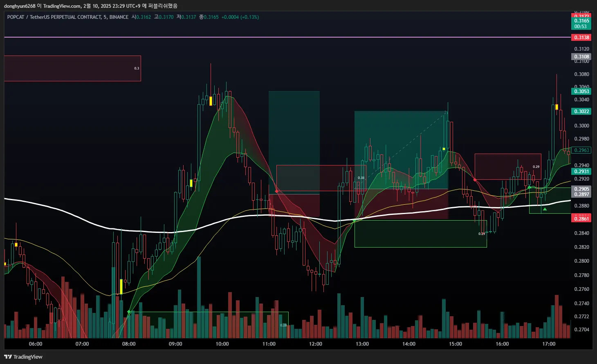Click the gray 0.2905 price label
This screenshot has width=597, height=364.
point(581,189)
